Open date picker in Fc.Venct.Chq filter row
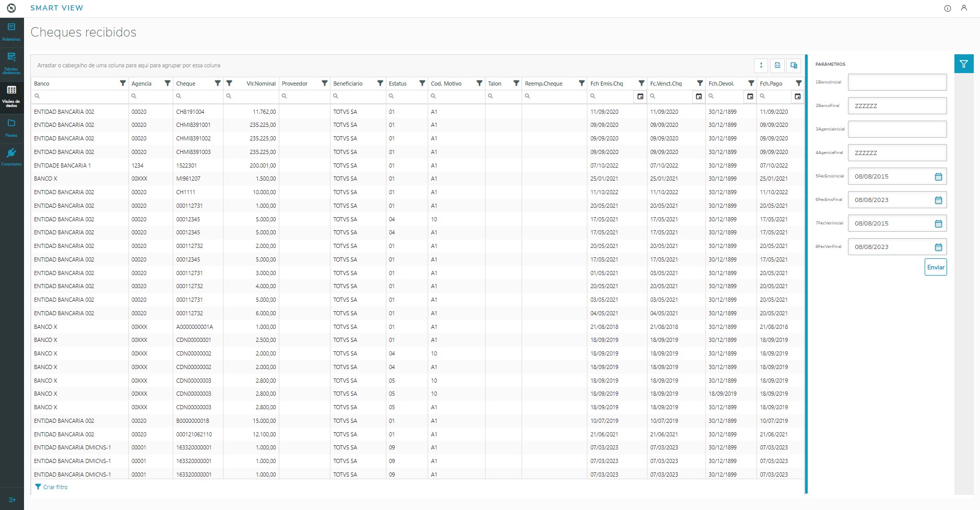Screen dimensions: 980x510 click(699, 97)
